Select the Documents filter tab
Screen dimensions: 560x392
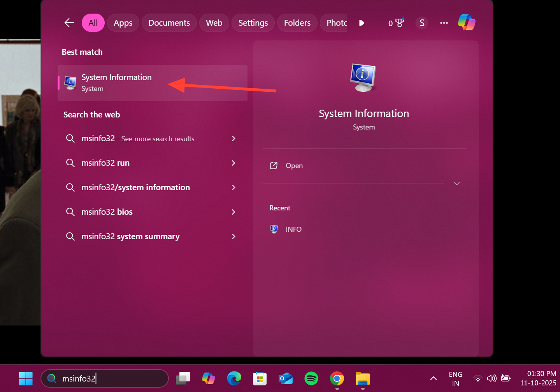(x=169, y=23)
